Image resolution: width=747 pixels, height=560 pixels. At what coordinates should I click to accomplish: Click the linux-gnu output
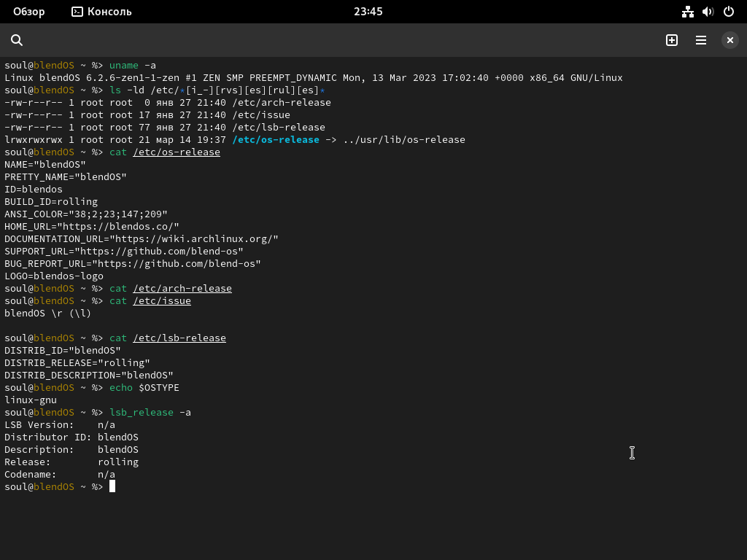pyautogui.click(x=31, y=400)
